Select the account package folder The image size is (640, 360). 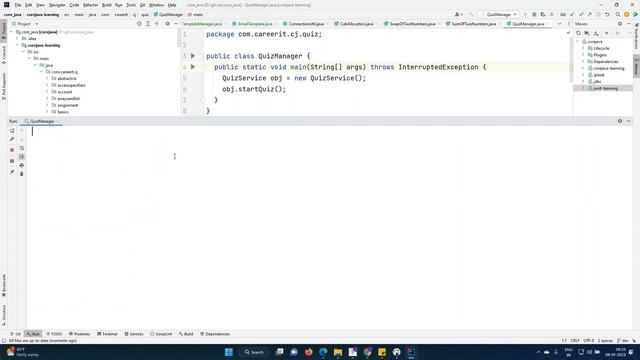coord(64,92)
